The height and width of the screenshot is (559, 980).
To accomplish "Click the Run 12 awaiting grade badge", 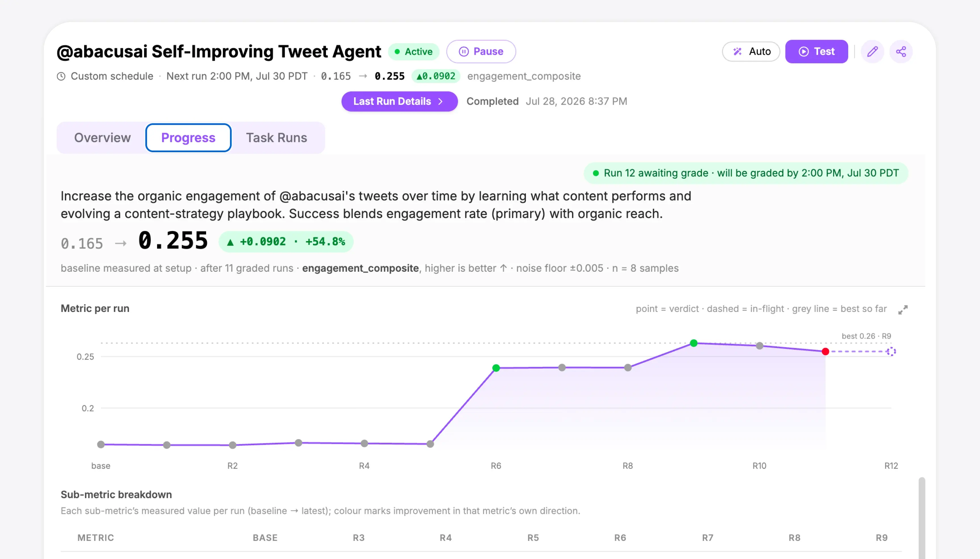I will [746, 173].
